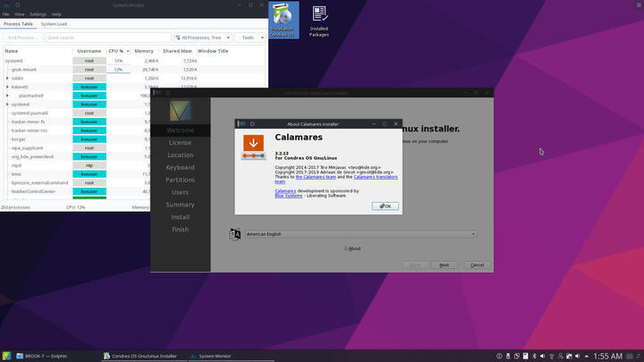Select the tracker-miner-fs process row
Screen dimensions: 644x362
tap(76, 122)
